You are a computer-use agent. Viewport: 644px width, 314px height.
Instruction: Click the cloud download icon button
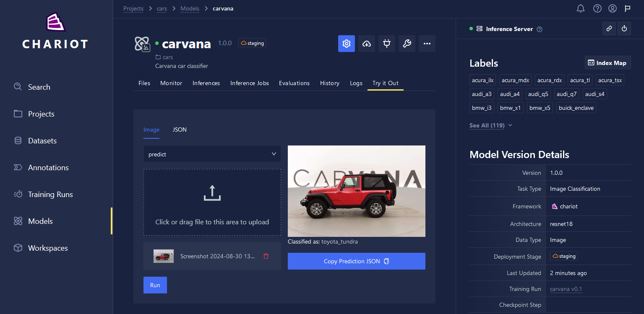tap(367, 44)
